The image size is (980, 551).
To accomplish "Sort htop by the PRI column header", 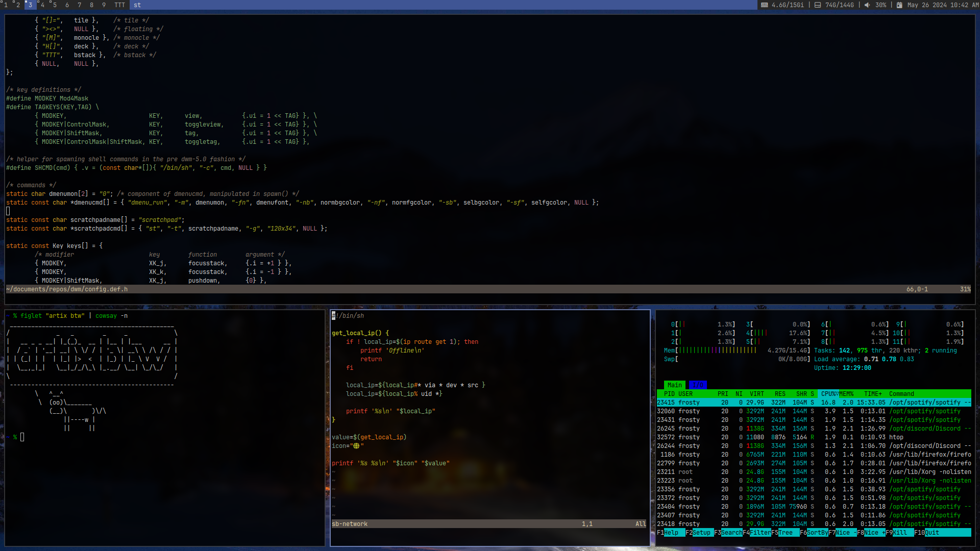I will (x=723, y=394).
